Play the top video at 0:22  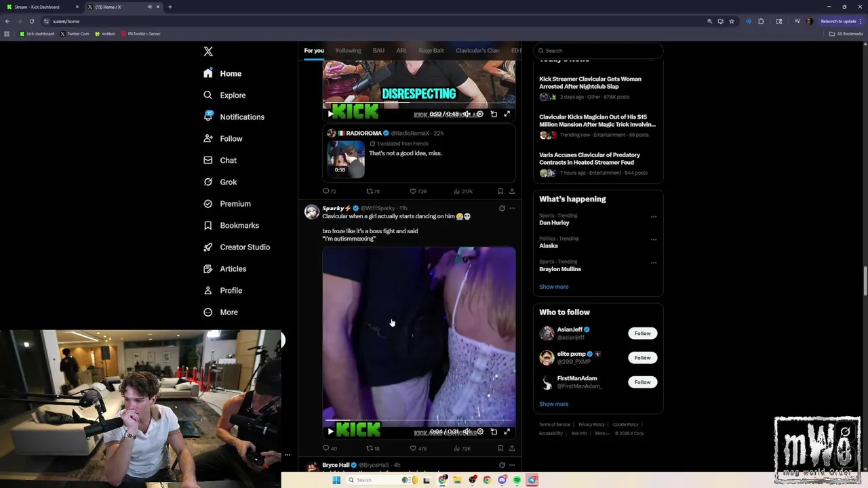[330, 114]
